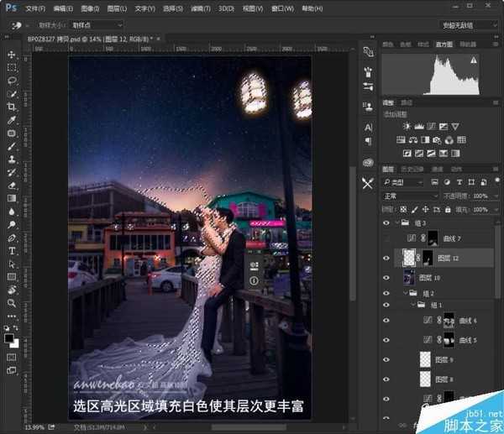504x434 pixels.
Task: Open the sample size 取样点 dropdown
Action: (97, 25)
